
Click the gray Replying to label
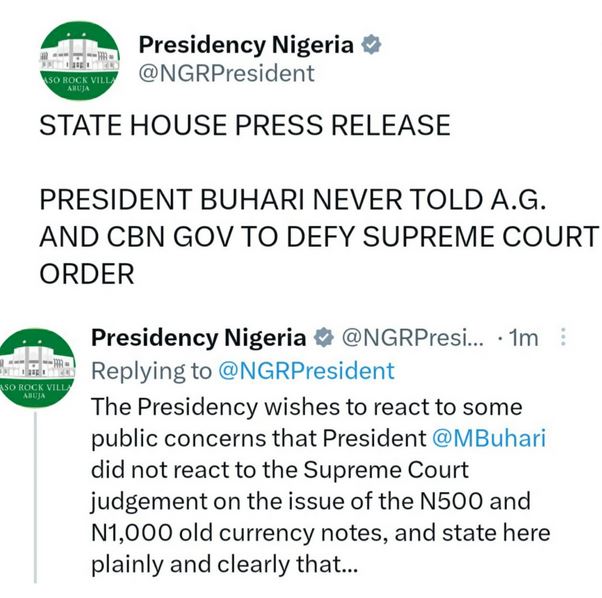tap(151, 370)
